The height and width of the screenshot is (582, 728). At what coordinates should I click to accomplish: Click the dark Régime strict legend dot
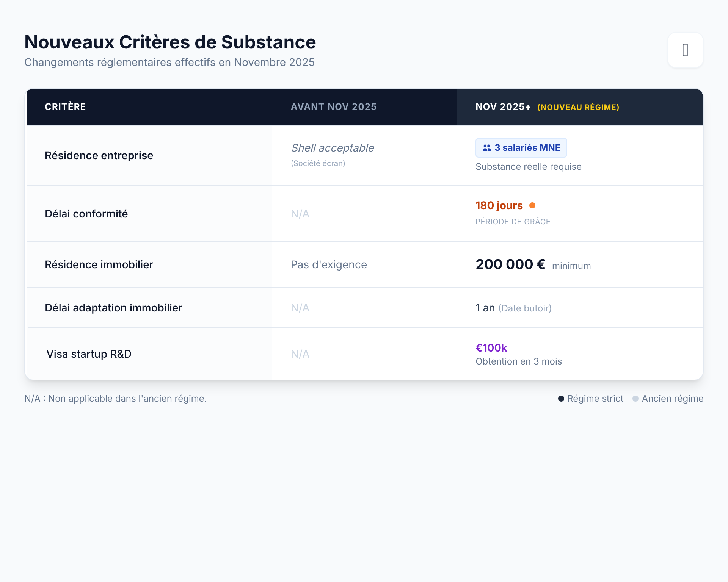pyautogui.click(x=561, y=399)
